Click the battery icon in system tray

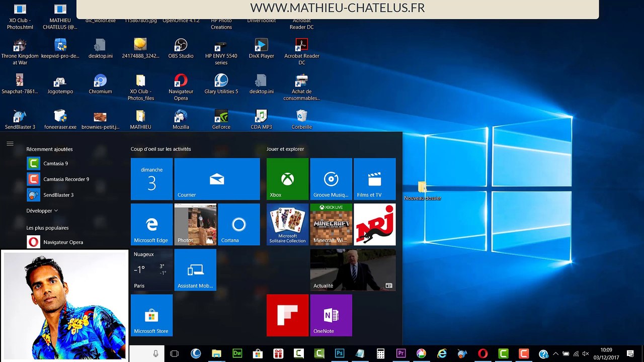[566, 354]
